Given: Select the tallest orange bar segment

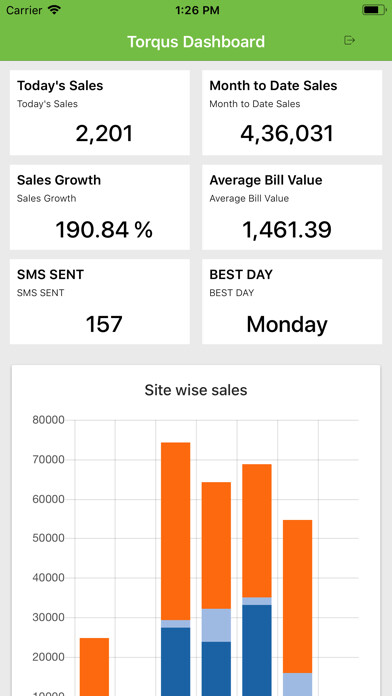Looking at the screenshot, I should pyautogui.click(x=175, y=531).
